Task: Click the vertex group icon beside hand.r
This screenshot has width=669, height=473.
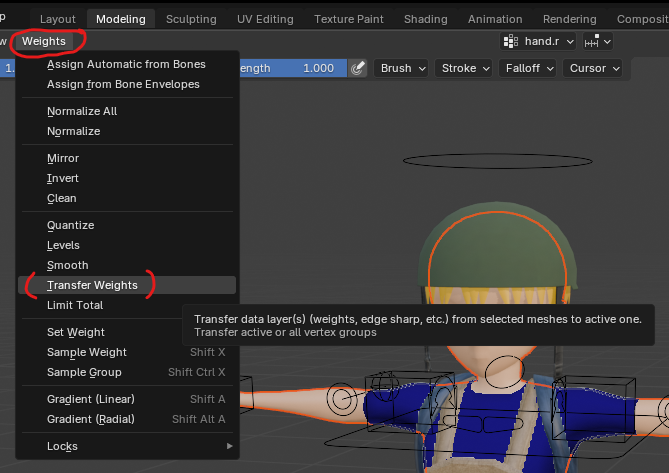Action: tap(511, 41)
